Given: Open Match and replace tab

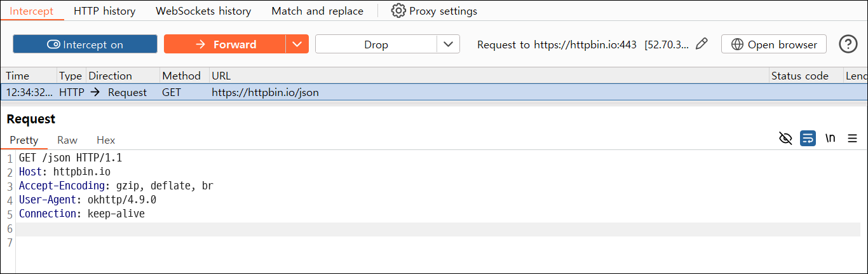Looking at the screenshot, I should coord(318,11).
